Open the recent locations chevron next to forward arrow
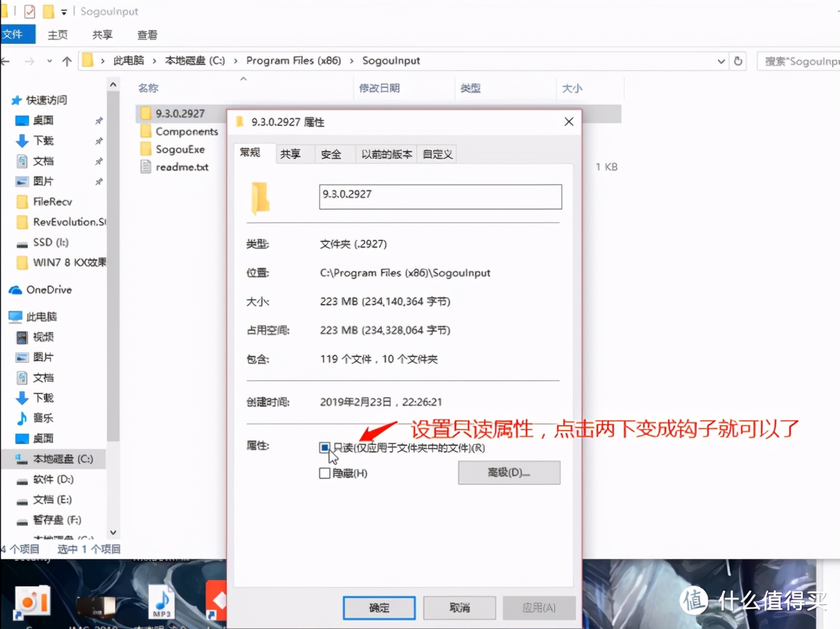 click(49, 61)
